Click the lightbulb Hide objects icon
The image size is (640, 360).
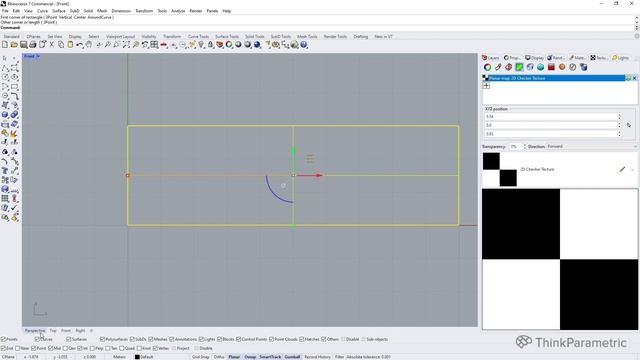[201, 45]
